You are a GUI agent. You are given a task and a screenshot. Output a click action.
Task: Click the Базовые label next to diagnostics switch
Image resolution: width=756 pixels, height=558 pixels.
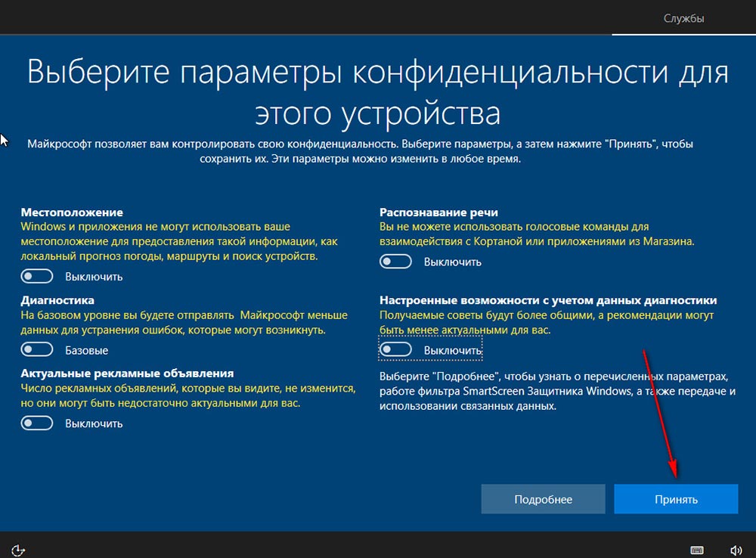click(x=87, y=350)
